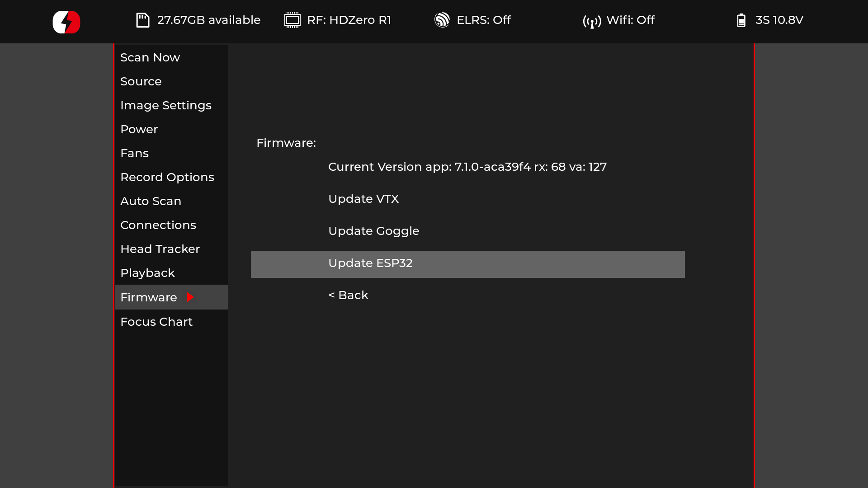Click Update VTX option
This screenshot has height=488, width=868.
(x=363, y=198)
